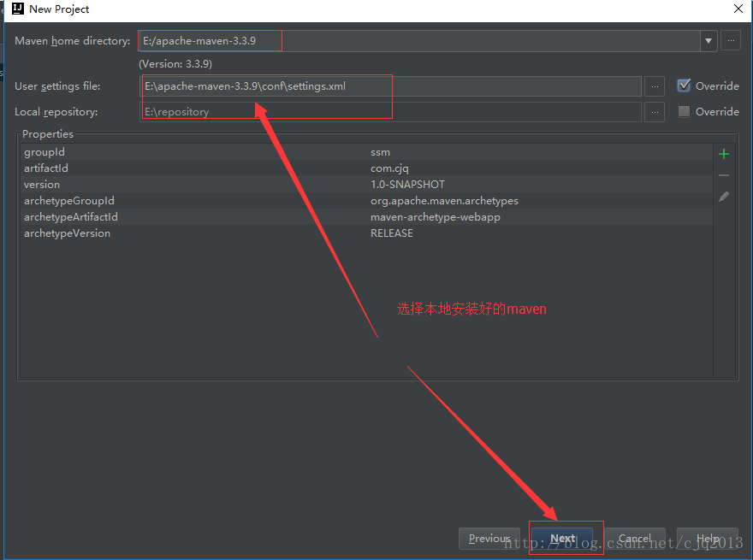
Task: Click the Cancel button
Action: [634, 539]
